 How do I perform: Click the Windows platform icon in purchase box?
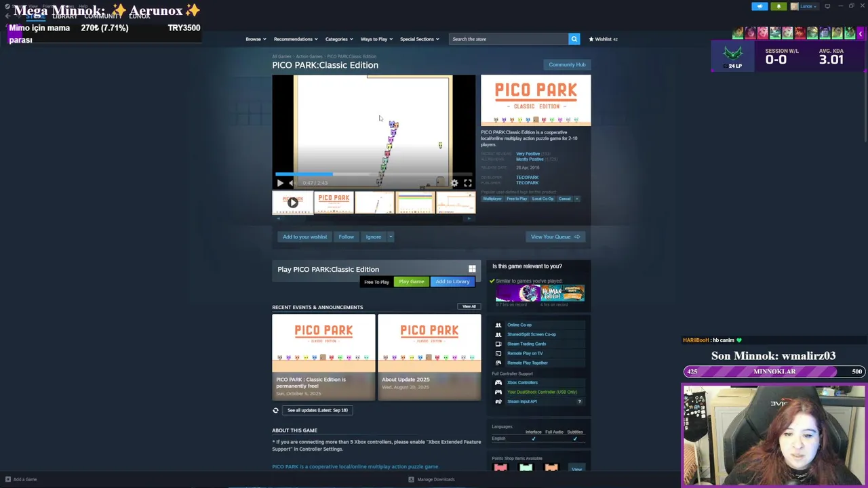pyautogui.click(x=472, y=269)
